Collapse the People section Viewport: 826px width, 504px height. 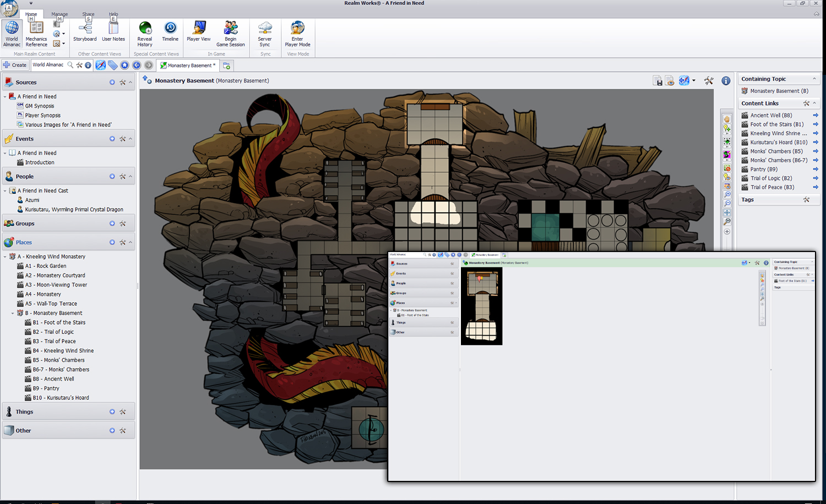[x=131, y=177]
